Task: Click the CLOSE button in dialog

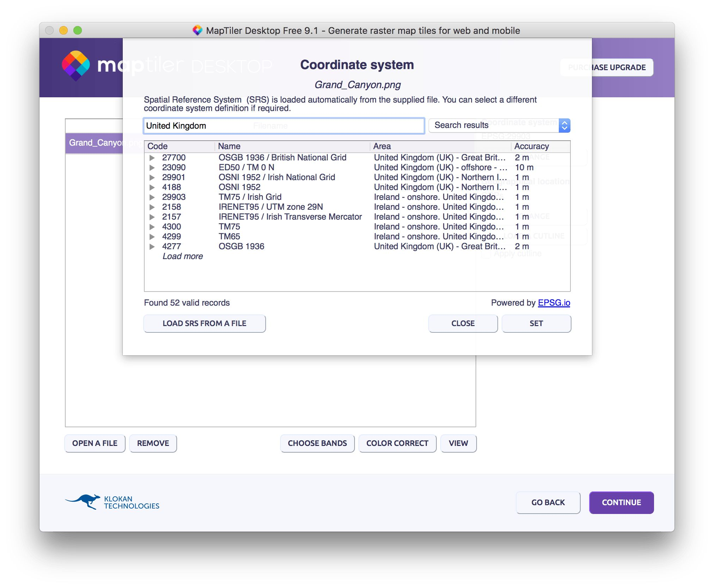Action: click(x=462, y=323)
